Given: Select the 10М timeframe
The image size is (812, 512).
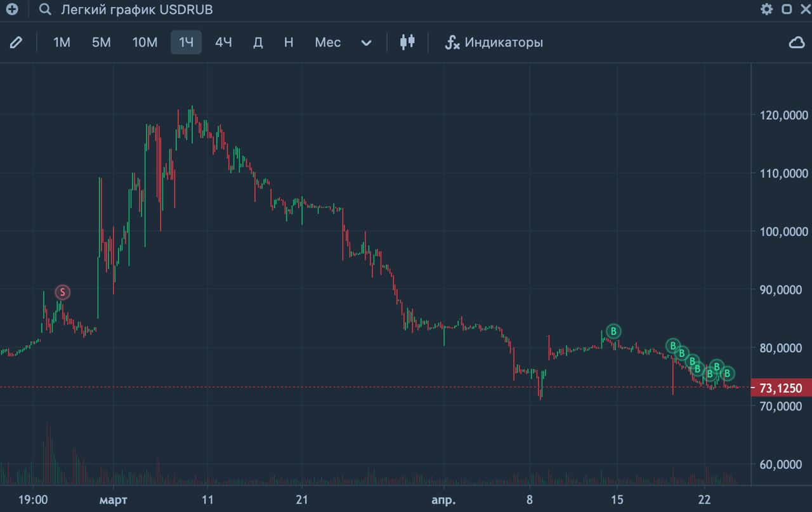Looking at the screenshot, I should point(145,43).
